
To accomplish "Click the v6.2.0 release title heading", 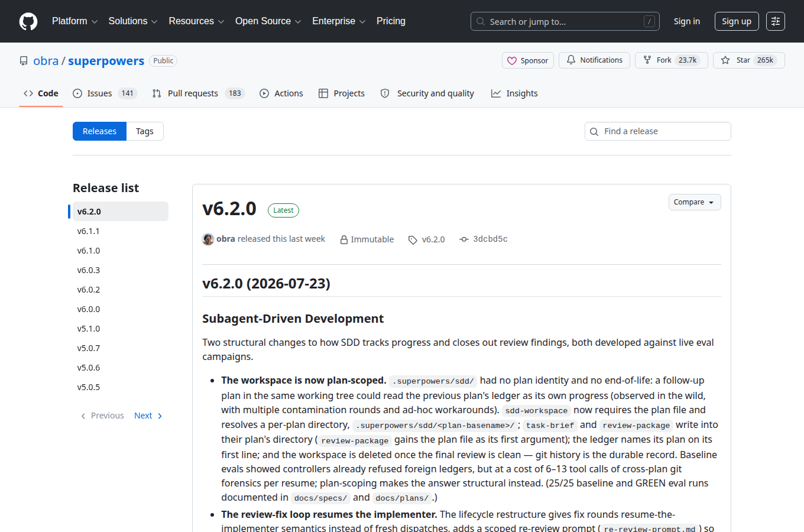I will (x=229, y=209).
